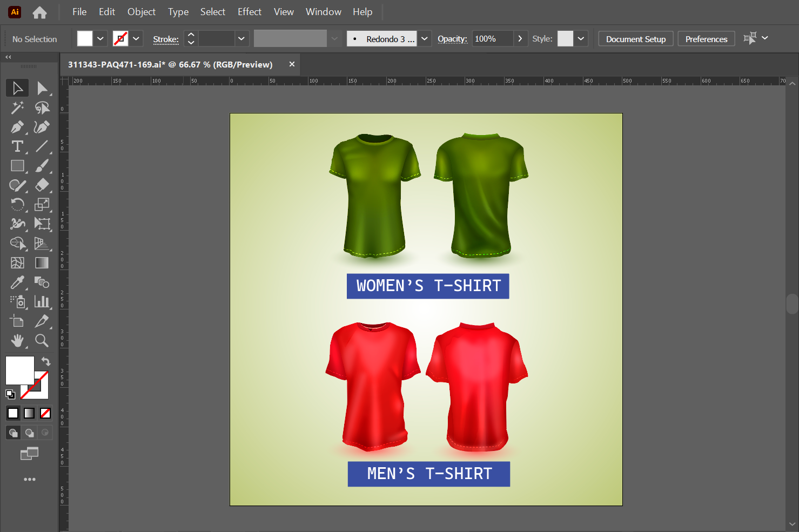This screenshot has height=532, width=799.
Task: Select the Blend tool
Action: [x=42, y=282]
